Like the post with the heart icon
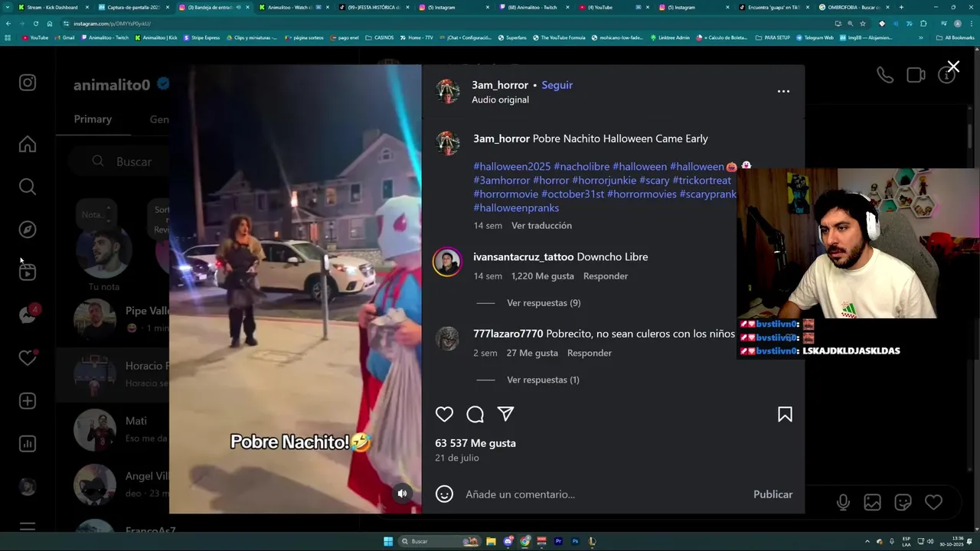This screenshot has width=980, height=551. (x=444, y=414)
